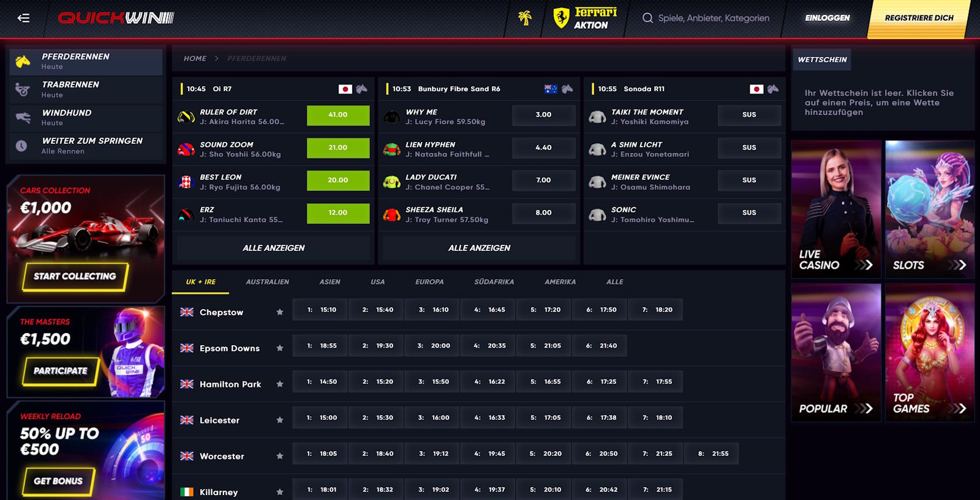Switch to the Amerika tab
Image resolution: width=980 pixels, height=500 pixels.
[x=560, y=282]
